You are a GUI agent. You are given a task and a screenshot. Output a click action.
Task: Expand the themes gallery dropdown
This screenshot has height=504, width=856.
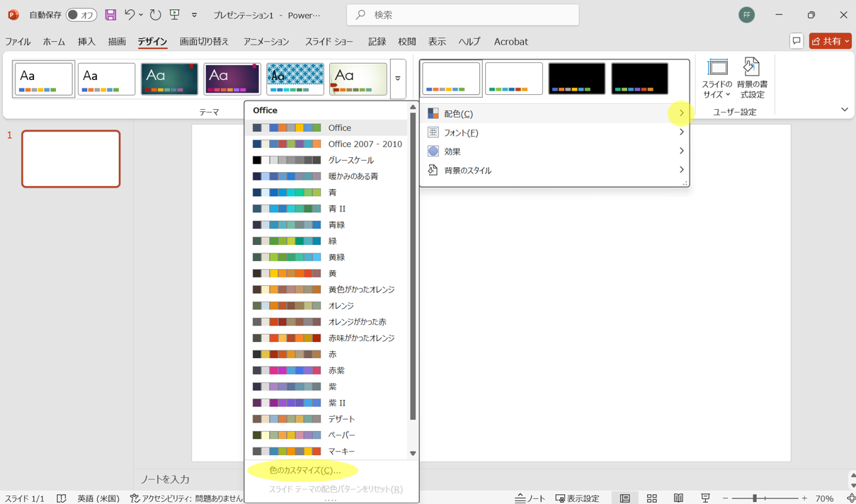[398, 79]
